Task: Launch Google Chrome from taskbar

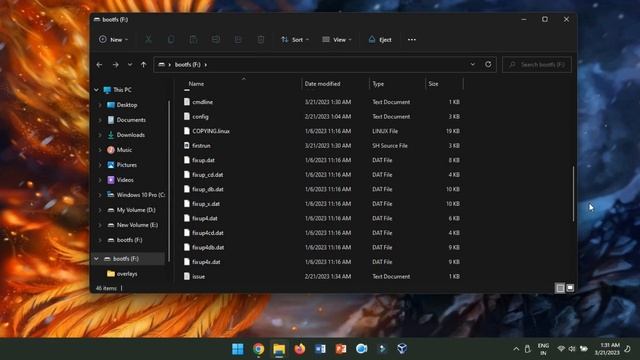Action: (258, 349)
